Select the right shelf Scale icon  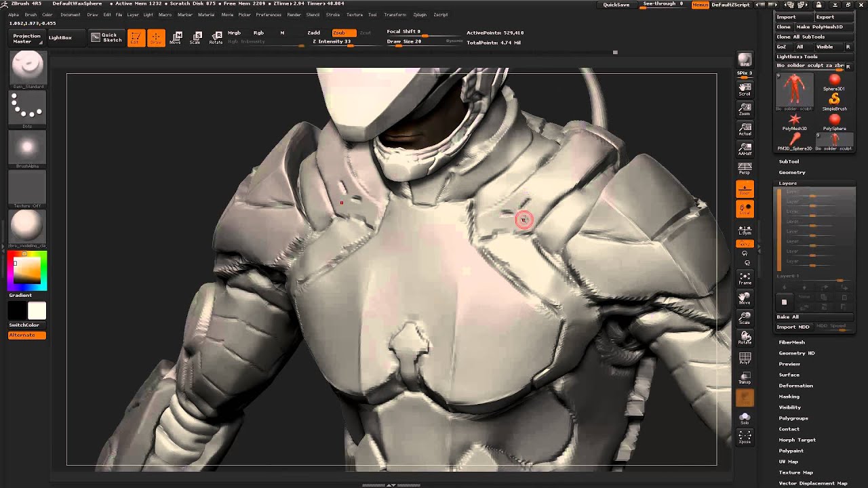coord(745,318)
